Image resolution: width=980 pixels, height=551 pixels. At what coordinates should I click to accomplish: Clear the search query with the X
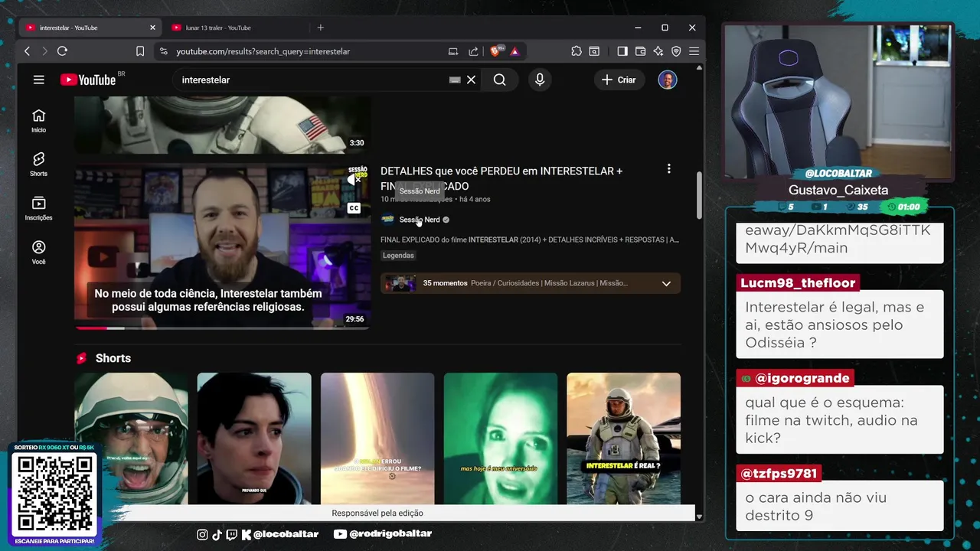click(471, 80)
